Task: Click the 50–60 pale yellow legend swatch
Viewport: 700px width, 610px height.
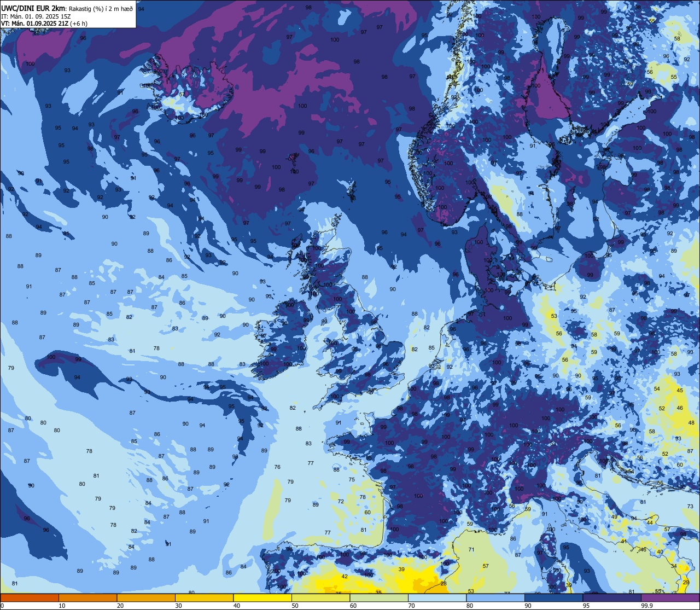Action: pos(320,598)
